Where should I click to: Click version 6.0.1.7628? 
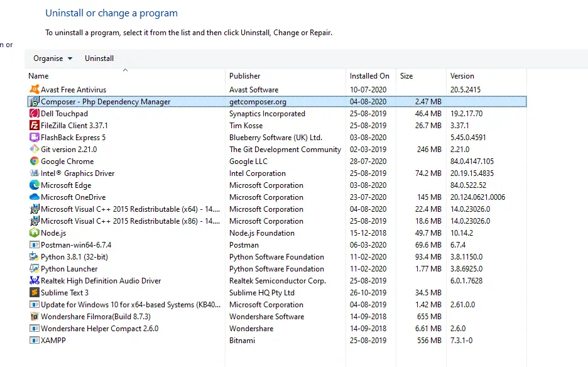coord(466,281)
